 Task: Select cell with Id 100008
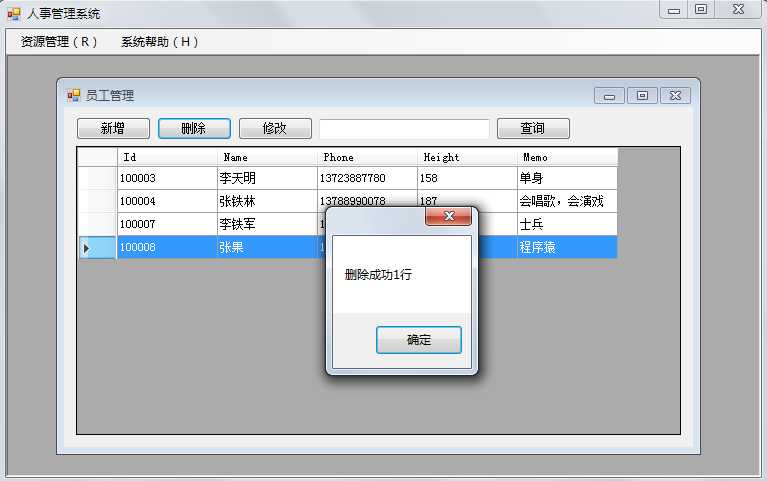click(167, 247)
